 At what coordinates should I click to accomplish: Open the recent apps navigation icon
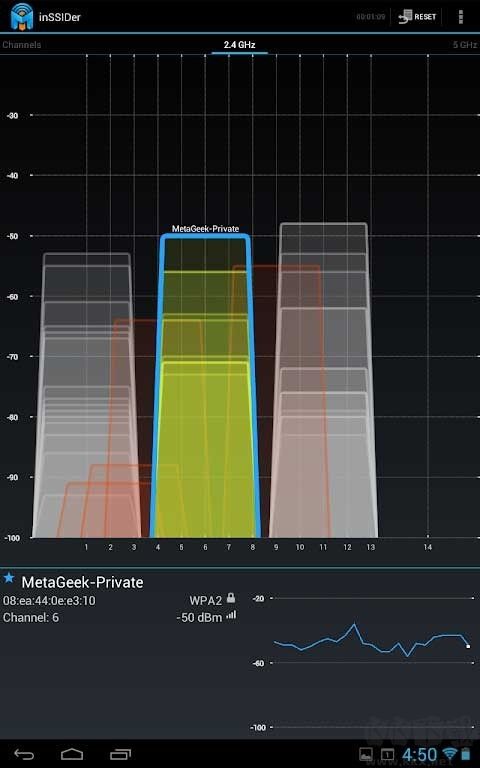(x=120, y=754)
